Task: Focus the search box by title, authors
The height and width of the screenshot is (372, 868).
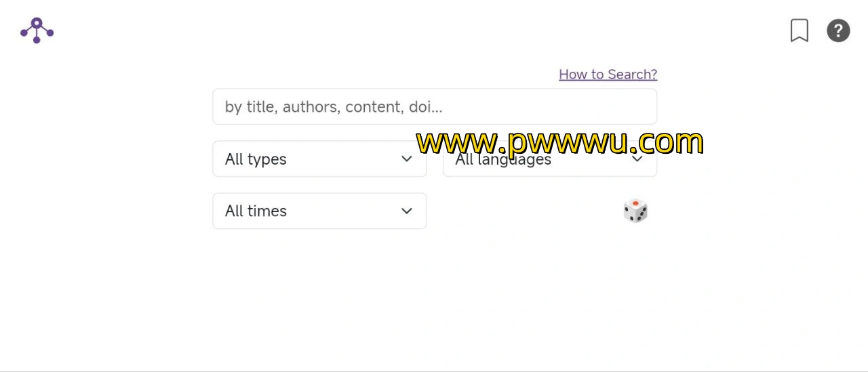Action: tap(435, 106)
